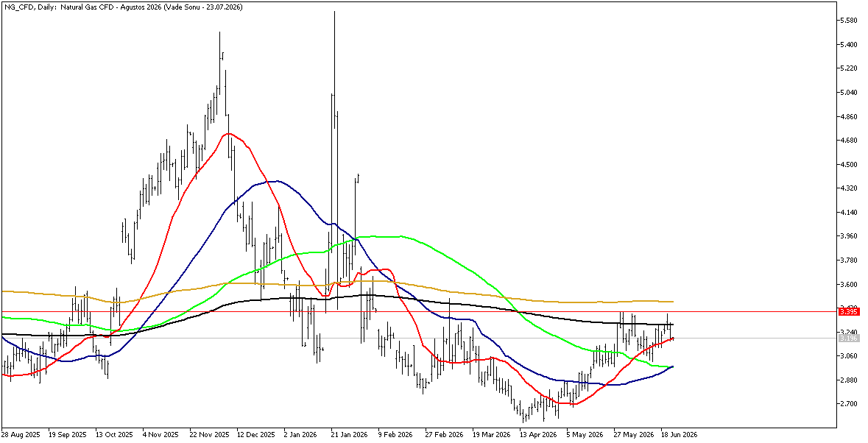Click the 5.220 price scale value

click(x=849, y=68)
